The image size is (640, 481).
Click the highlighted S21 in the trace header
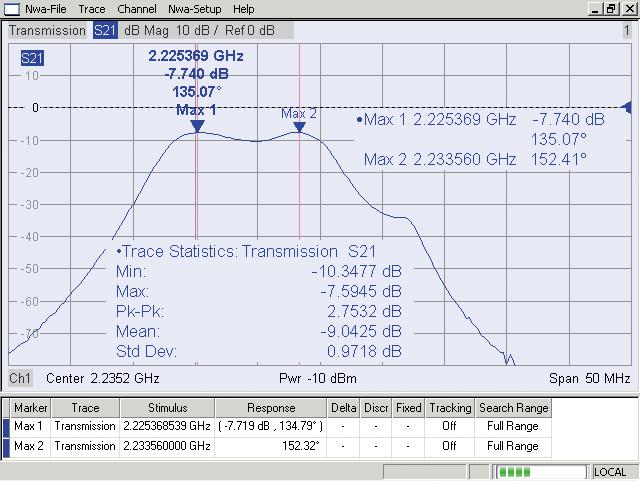(105, 31)
